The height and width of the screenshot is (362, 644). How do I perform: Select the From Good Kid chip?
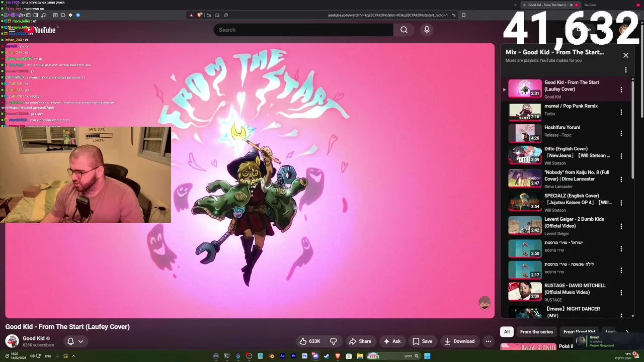pos(579,332)
